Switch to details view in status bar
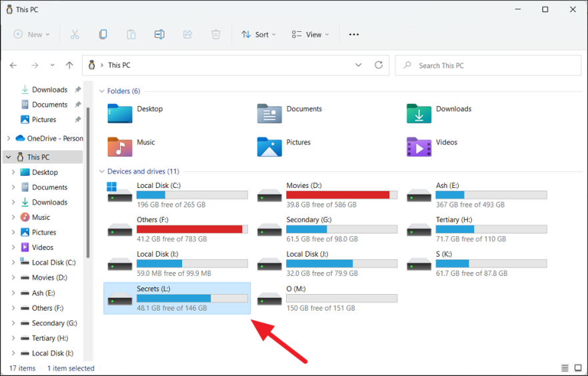 pyautogui.click(x=565, y=368)
